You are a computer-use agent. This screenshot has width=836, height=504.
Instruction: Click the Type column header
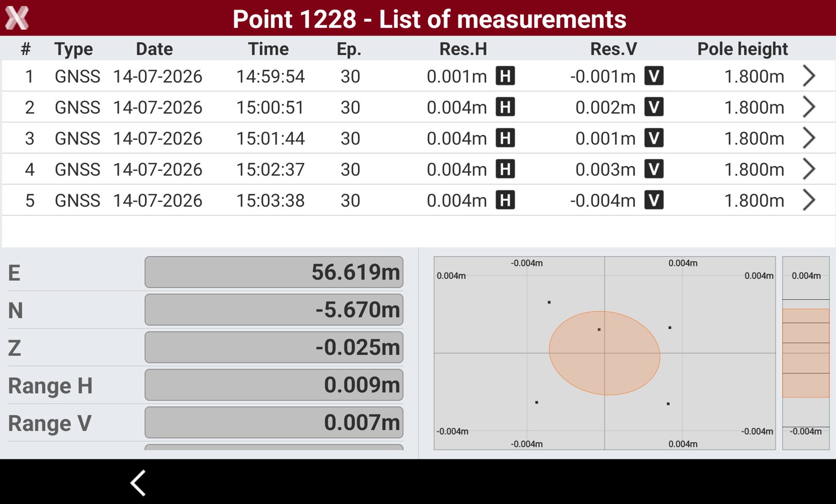point(74,49)
